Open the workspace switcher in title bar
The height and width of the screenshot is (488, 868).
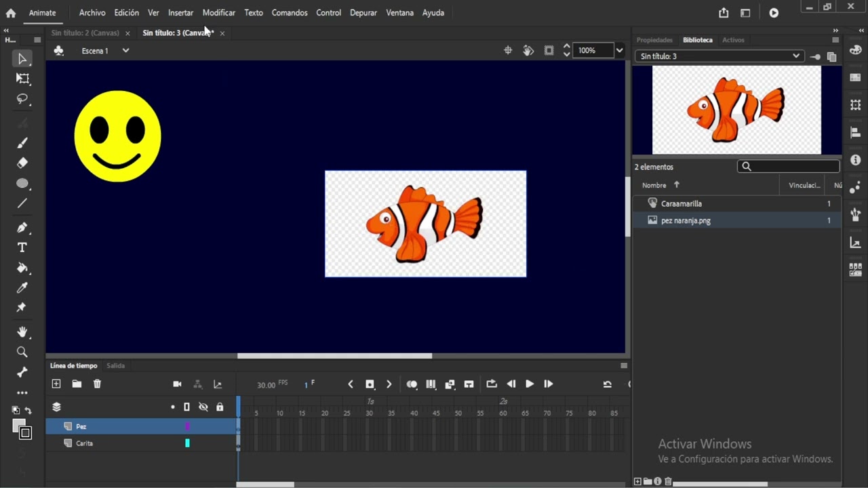point(745,13)
